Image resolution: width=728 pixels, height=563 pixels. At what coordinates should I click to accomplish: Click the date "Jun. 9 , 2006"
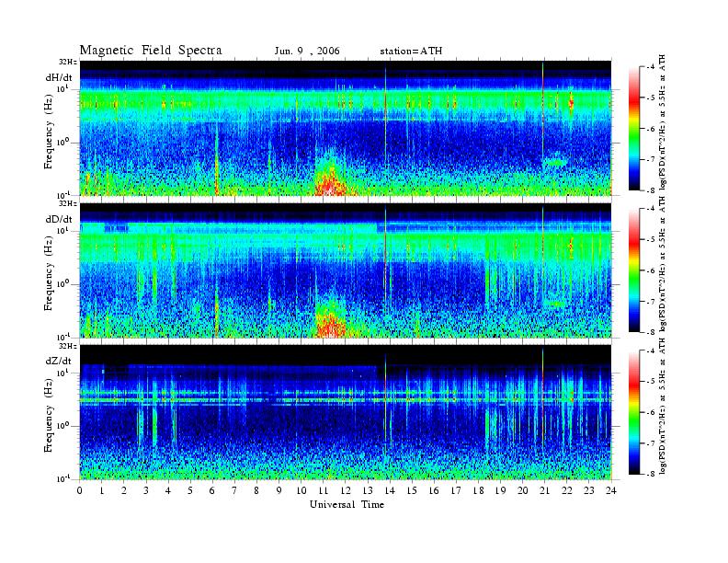307,51
